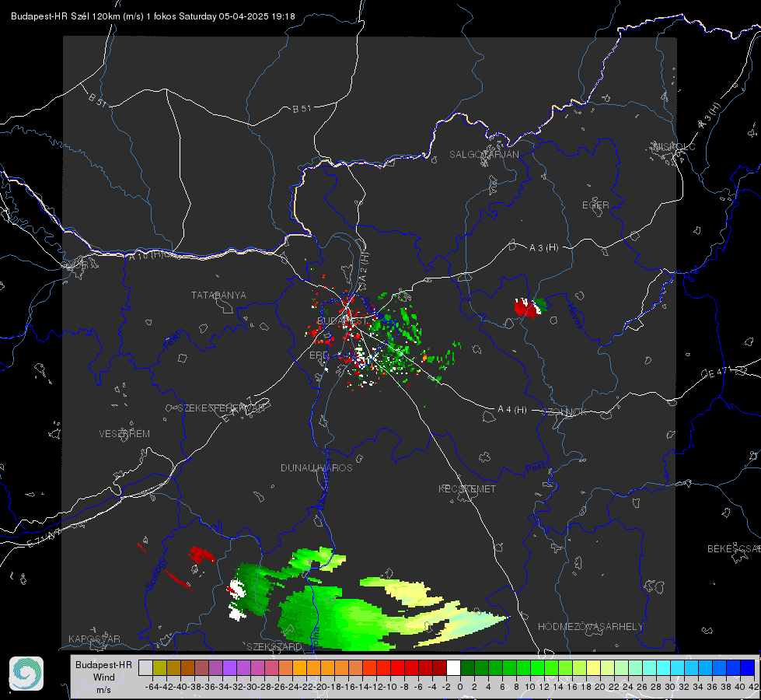761x700 pixels.
Task: Click the EGER city label
Action: tap(595, 205)
